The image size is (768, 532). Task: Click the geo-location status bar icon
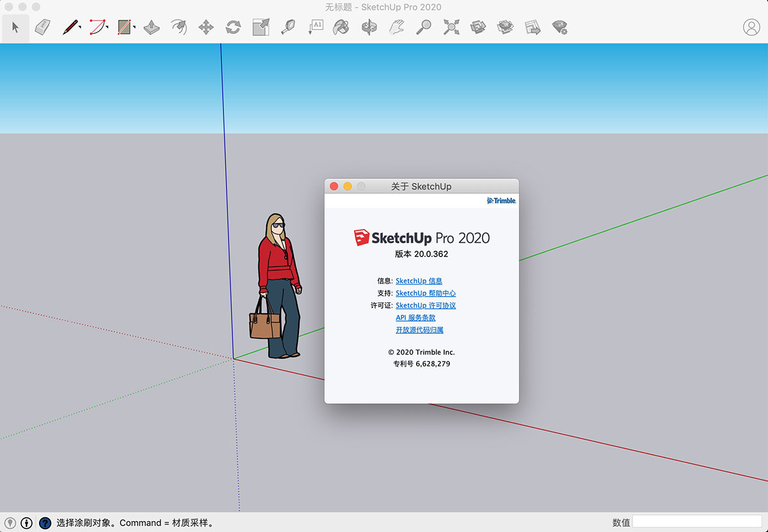tap(10, 522)
